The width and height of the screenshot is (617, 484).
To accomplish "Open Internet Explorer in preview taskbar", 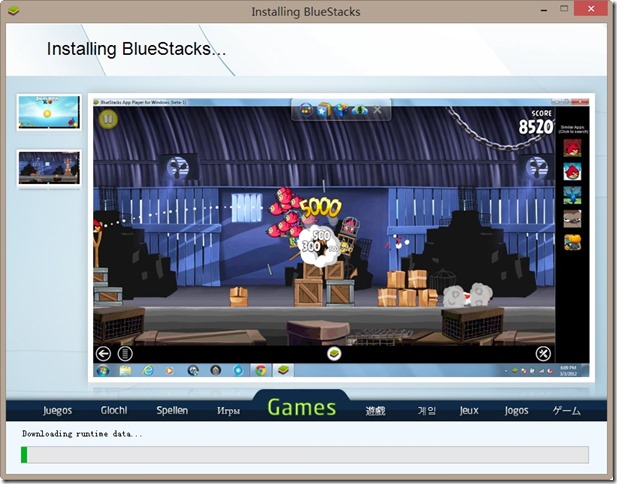I will 148,370.
